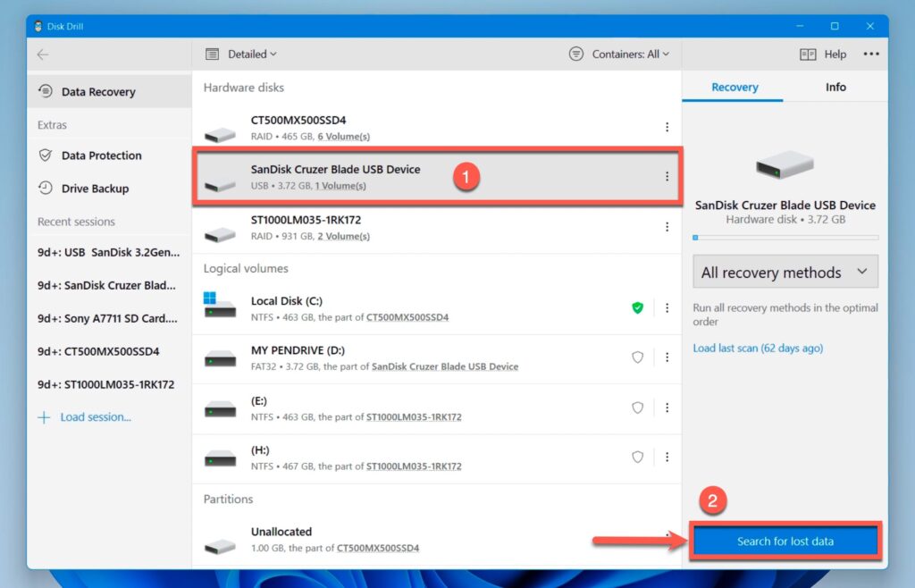The height and width of the screenshot is (588, 915).
Task: Click the Search for lost data button
Action: pos(785,541)
